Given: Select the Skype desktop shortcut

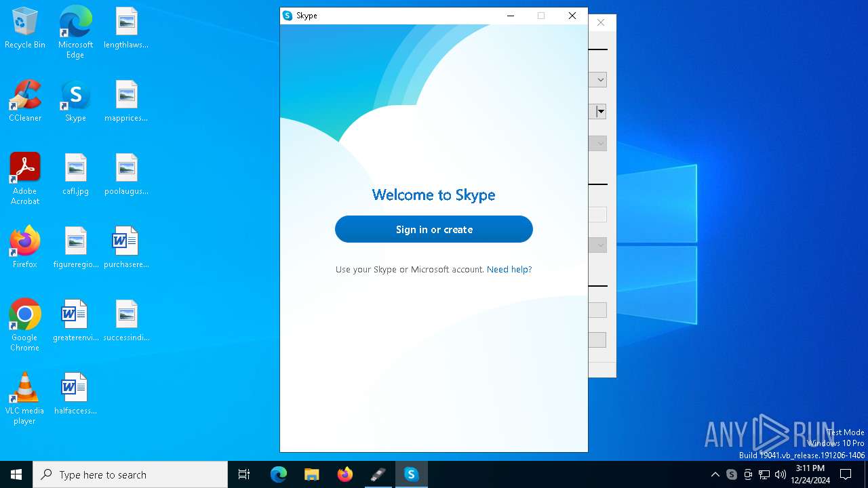Looking at the screenshot, I should tap(75, 102).
